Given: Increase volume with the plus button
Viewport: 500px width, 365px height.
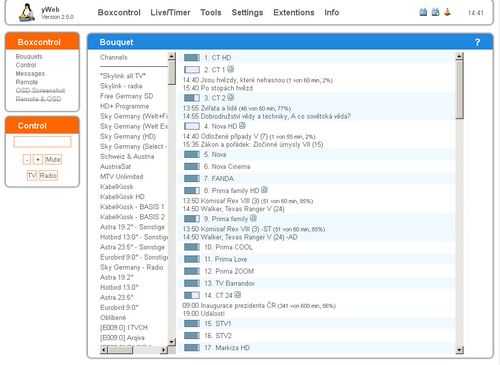Looking at the screenshot, I should [38, 159].
